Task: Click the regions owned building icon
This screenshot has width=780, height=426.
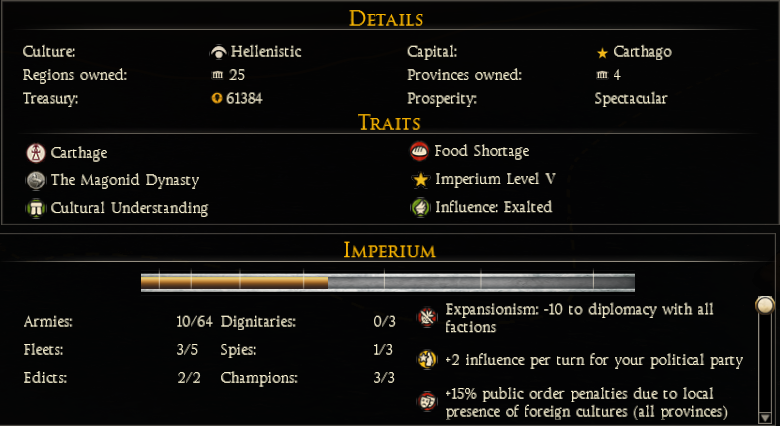Action: pyautogui.click(x=217, y=76)
